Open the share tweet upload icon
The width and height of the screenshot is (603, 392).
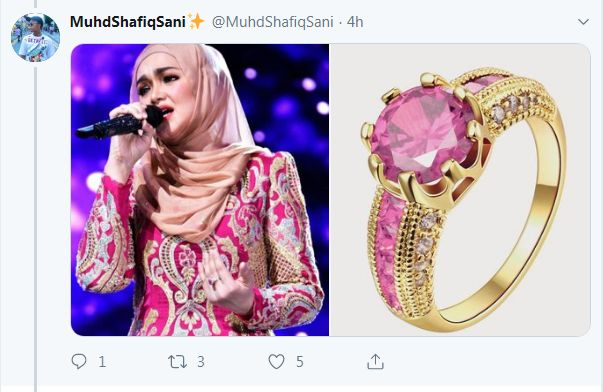(x=375, y=362)
